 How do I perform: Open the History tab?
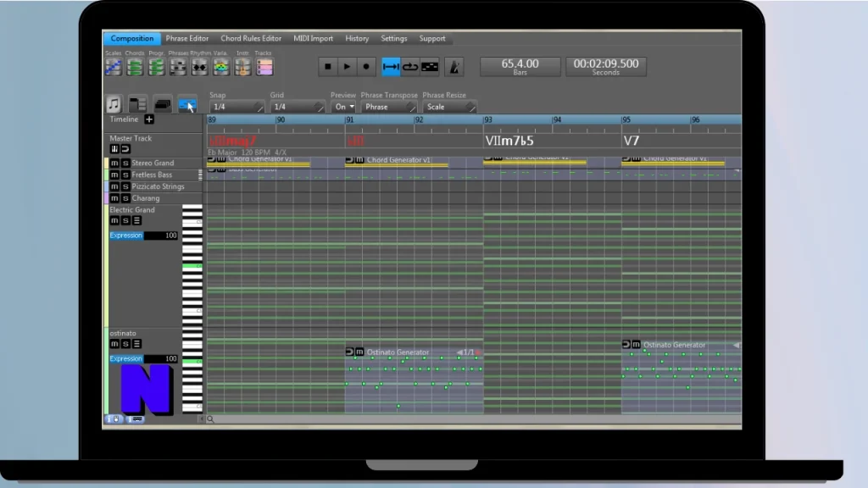[357, 38]
